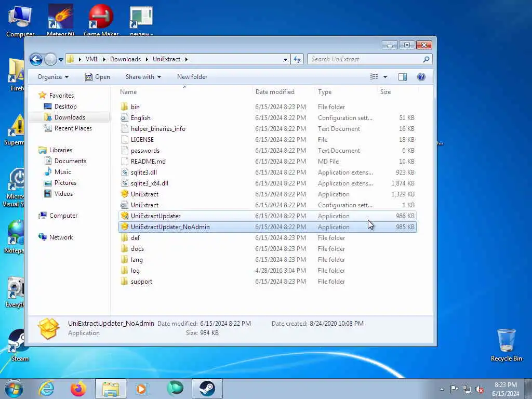The image size is (532, 399).
Task: Select Desktop in the navigation pane
Action: [65, 107]
